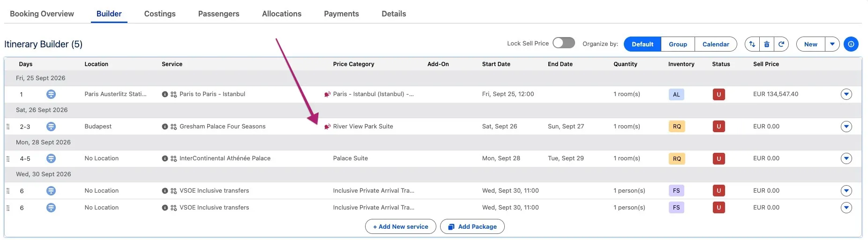
Task: Switch to the Passengers tab
Action: pyautogui.click(x=218, y=14)
